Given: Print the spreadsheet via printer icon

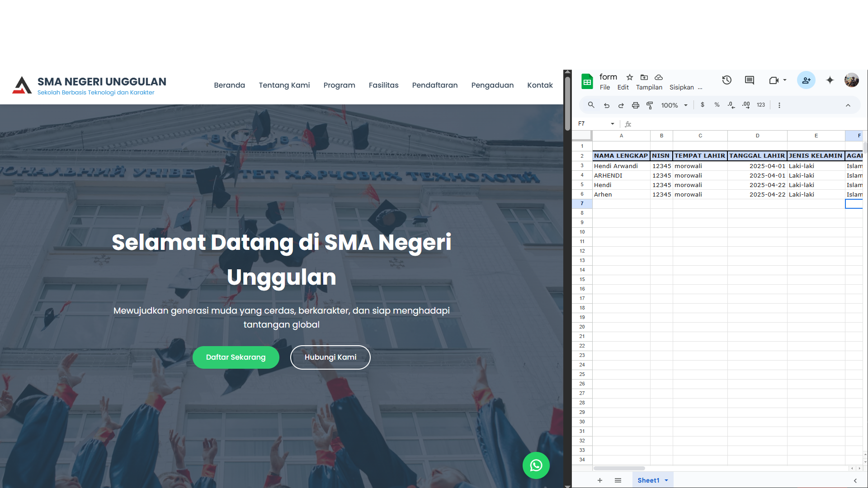Looking at the screenshot, I should (635, 105).
